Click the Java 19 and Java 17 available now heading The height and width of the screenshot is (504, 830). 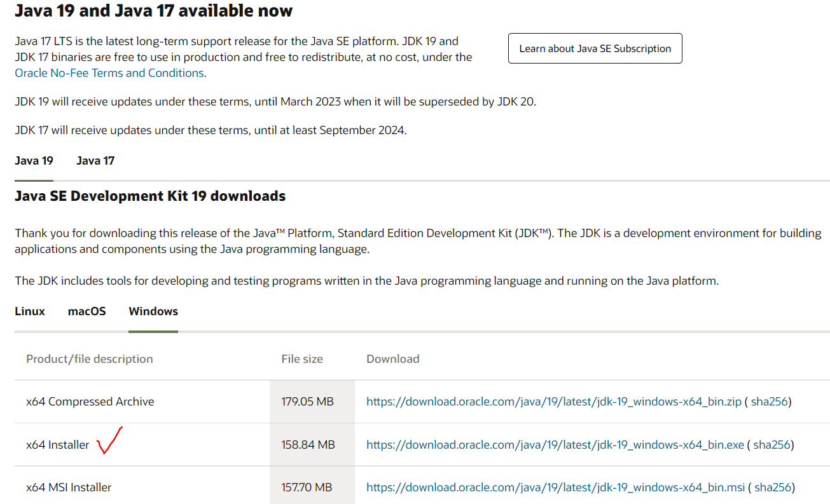(x=154, y=11)
